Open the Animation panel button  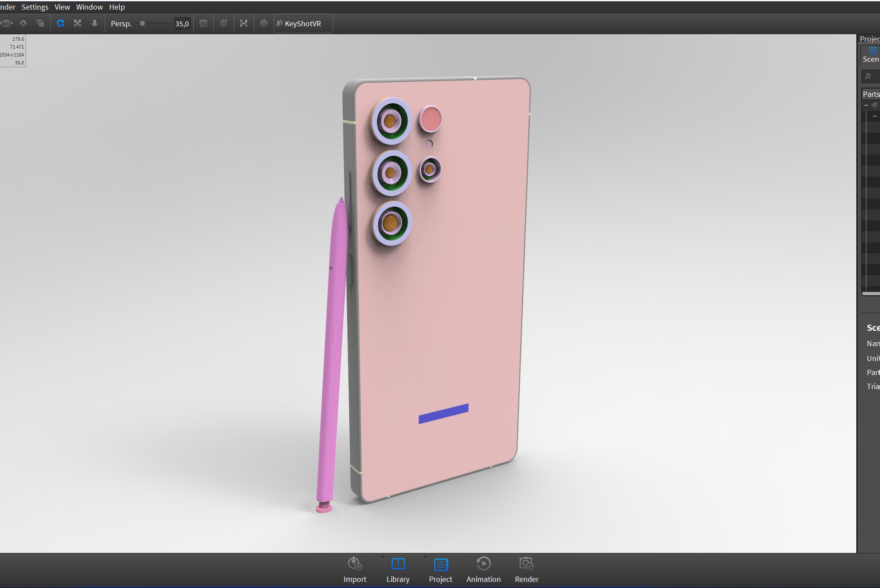(483, 569)
